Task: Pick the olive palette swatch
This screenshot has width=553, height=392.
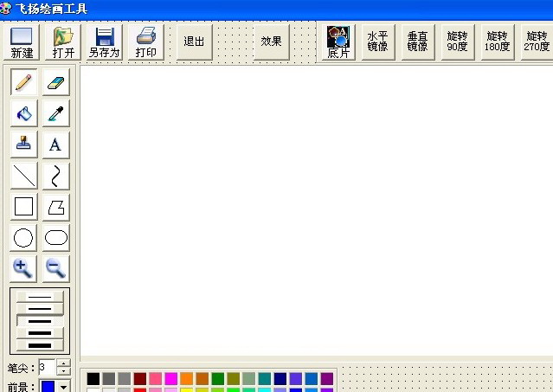Action: tap(234, 379)
